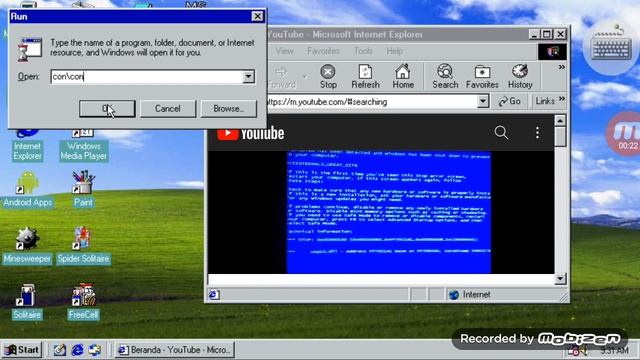The width and height of the screenshot is (640, 360).
Task: Click the YouTube search magnifier icon
Action: (x=501, y=132)
